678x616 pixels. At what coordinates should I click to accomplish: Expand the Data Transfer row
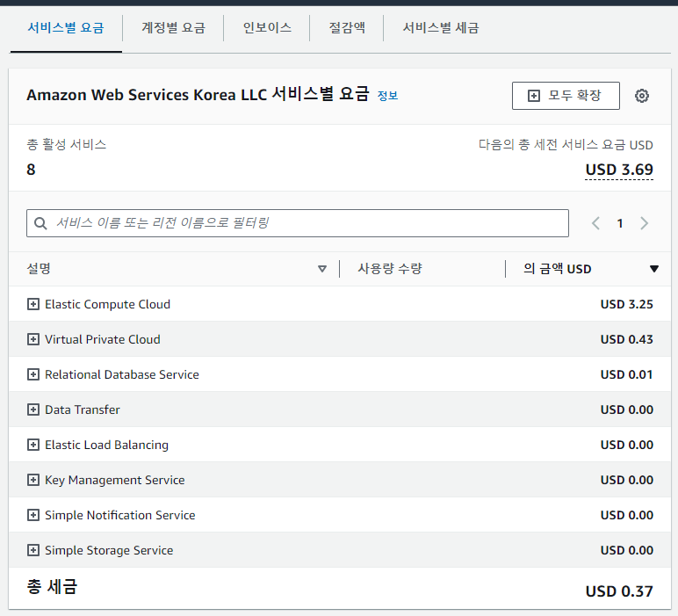click(x=33, y=409)
